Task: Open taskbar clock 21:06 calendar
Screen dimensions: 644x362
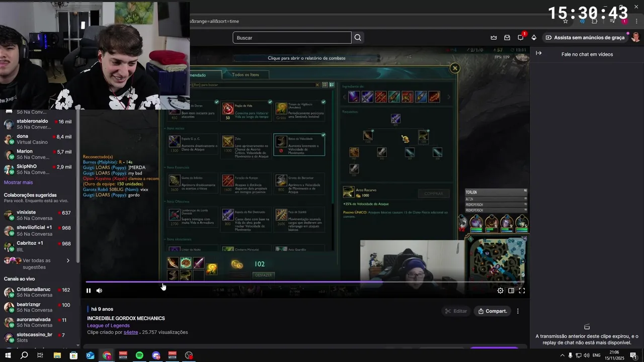Action: coord(614,355)
